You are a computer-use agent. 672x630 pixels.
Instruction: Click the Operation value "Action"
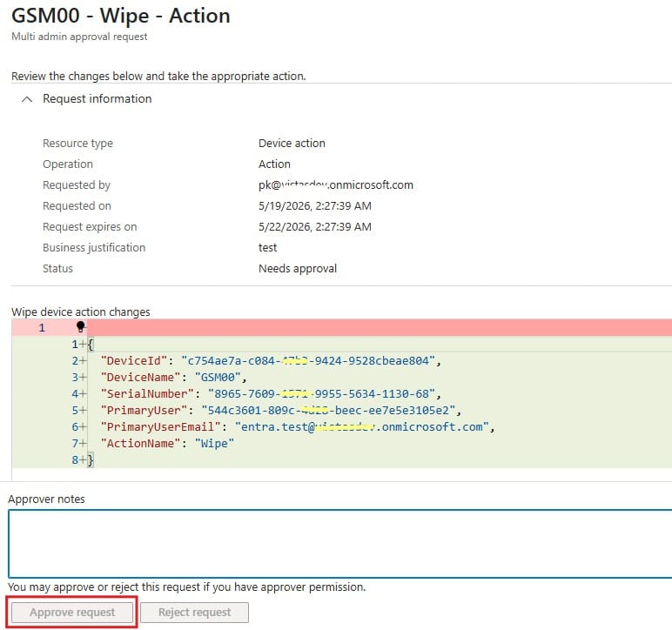(x=274, y=164)
